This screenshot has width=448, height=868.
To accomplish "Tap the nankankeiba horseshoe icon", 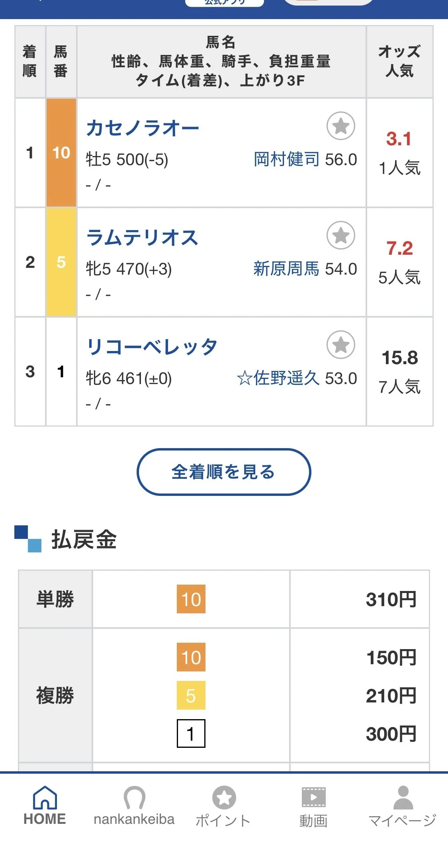I will pyautogui.click(x=134, y=798).
